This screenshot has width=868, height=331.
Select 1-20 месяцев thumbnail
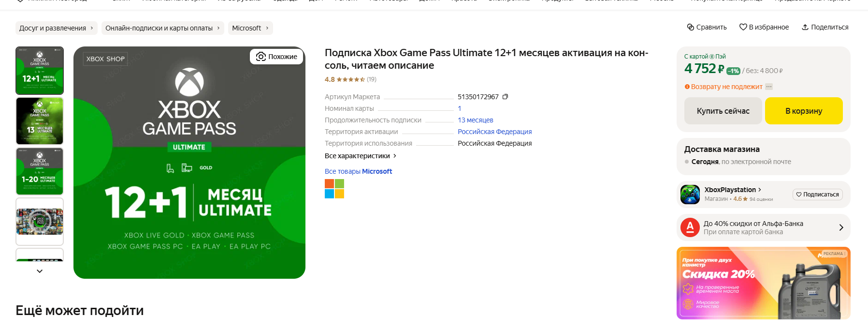pyautogui.click(x=40, y=171)
